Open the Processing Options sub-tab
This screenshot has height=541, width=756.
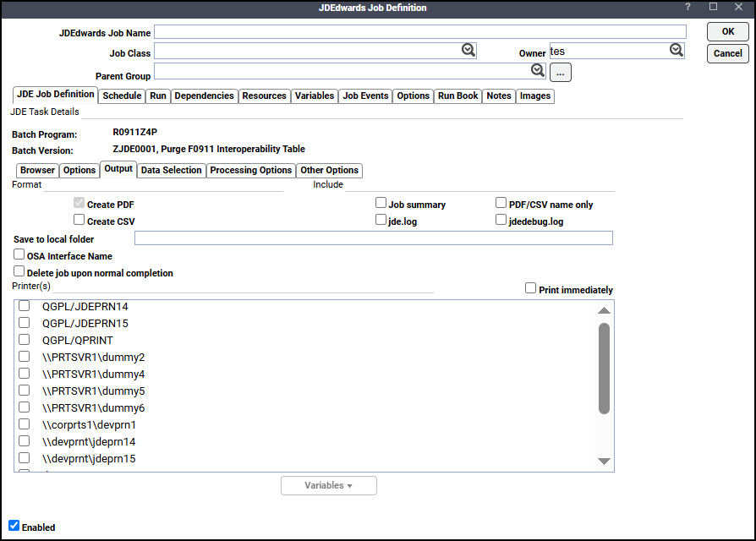pos(250,171)
